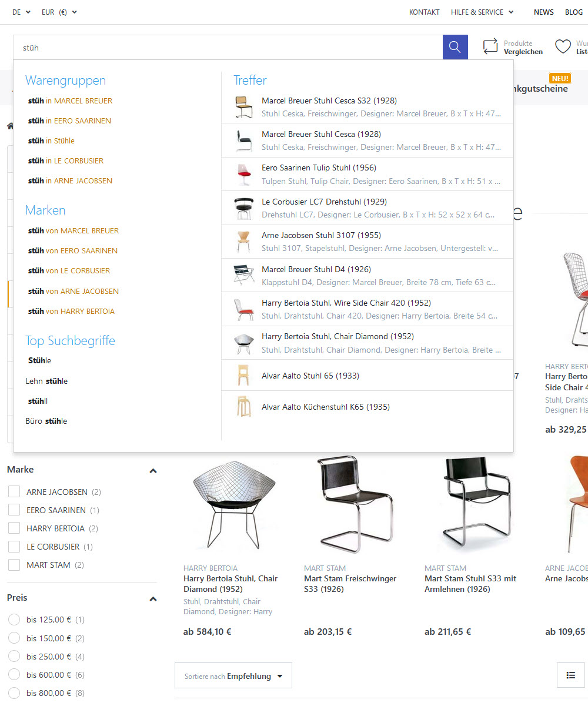Open the Sortiere nach Empfehlung dropdown
Screen dimensions: 588x703
[x=233, y=675]
